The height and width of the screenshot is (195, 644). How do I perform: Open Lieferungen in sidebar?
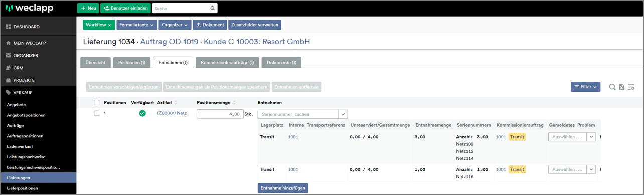tap(38, 177)
